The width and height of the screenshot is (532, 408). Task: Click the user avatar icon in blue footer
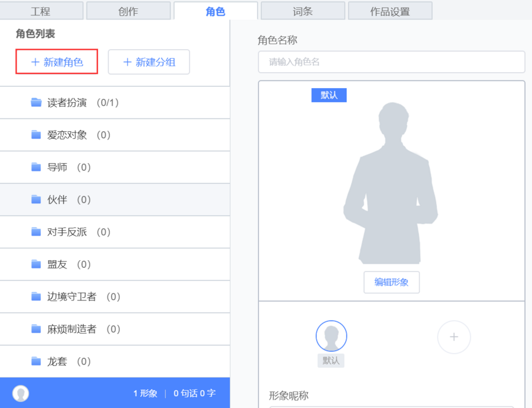tap(21, 393)
